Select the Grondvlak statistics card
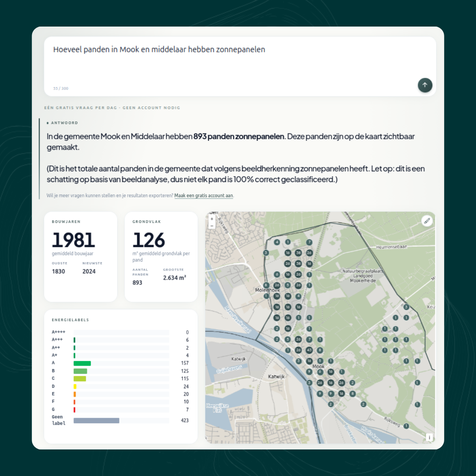Screen dimensions: 476x476 coord(161,257)
